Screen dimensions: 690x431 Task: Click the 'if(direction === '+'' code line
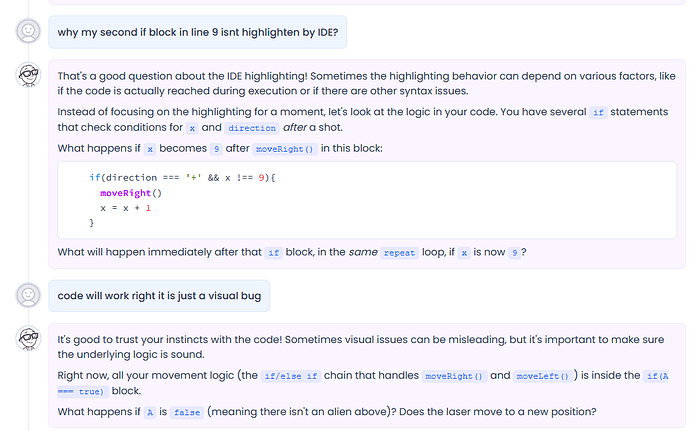(x=182, y=177)
